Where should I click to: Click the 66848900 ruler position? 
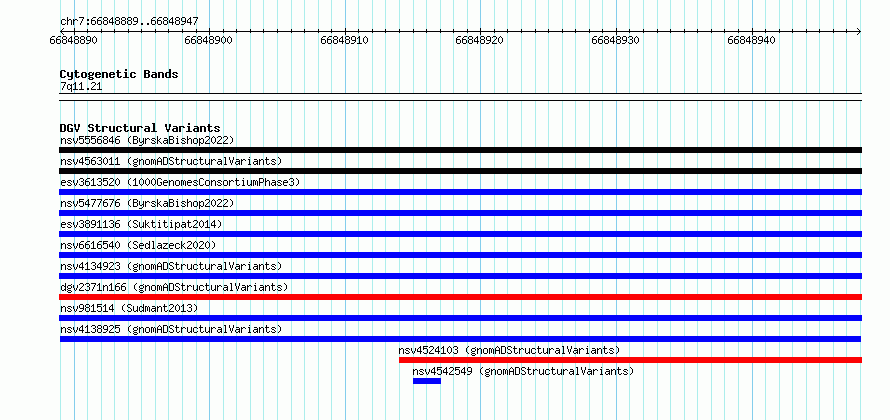[x=209, y=40]
